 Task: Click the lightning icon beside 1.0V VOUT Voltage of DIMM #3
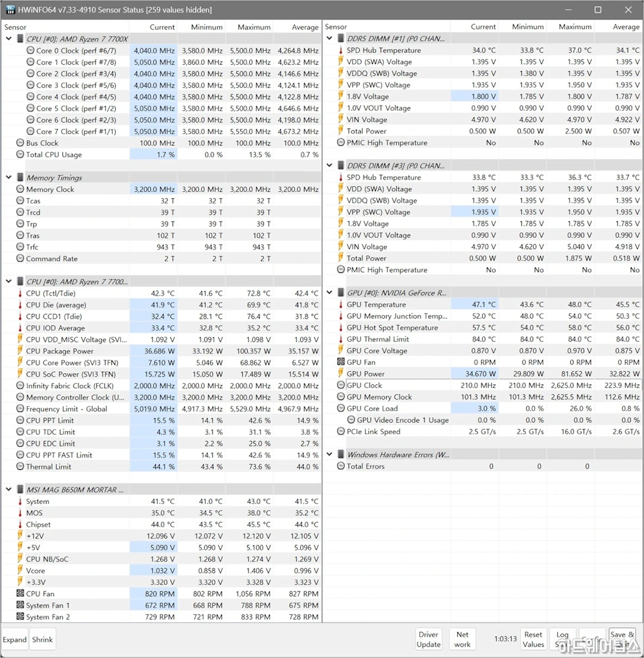(341, 235)
